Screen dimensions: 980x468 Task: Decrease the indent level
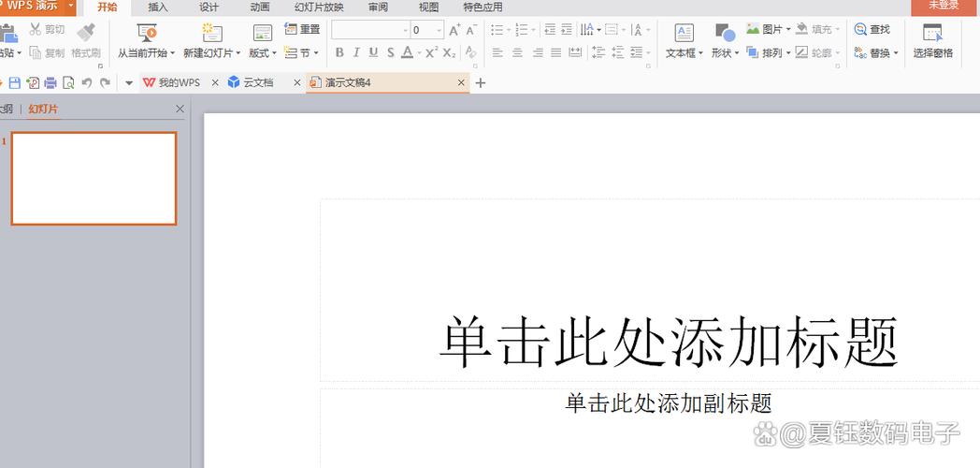tap(550, 29)
